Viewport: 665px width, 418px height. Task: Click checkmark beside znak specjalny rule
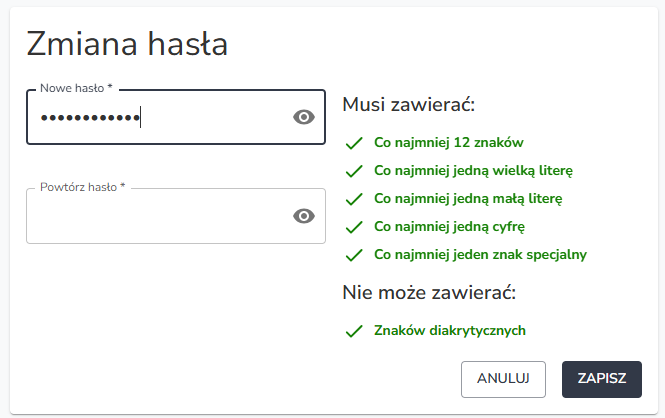point(354,255)
